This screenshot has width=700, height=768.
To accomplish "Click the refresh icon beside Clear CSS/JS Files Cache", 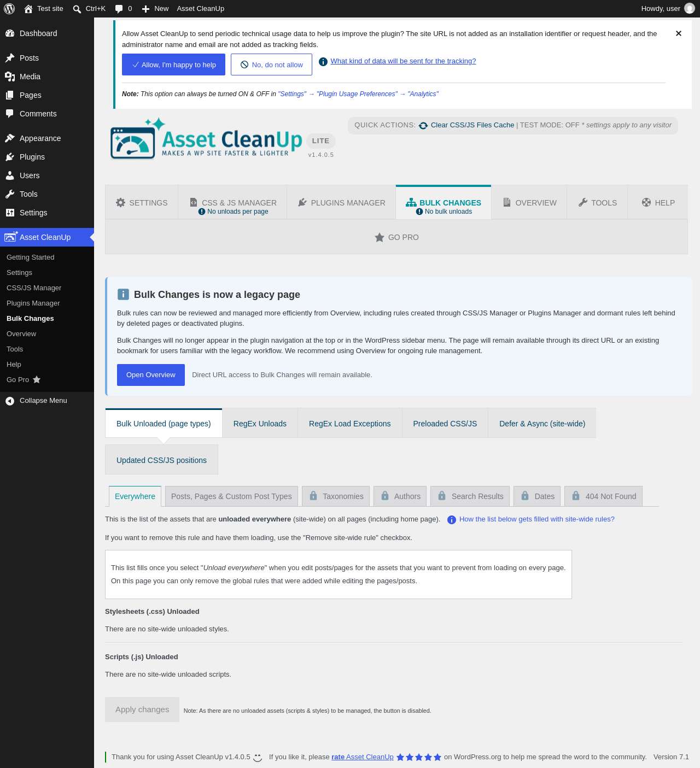I will [x=423, y=126].
